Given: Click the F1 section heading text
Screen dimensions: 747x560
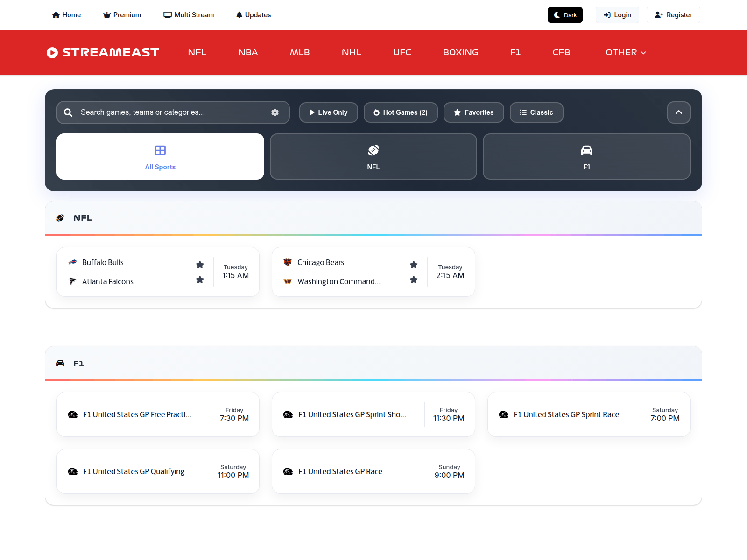Looking at the screenshot, I should (x=78, y=363).
